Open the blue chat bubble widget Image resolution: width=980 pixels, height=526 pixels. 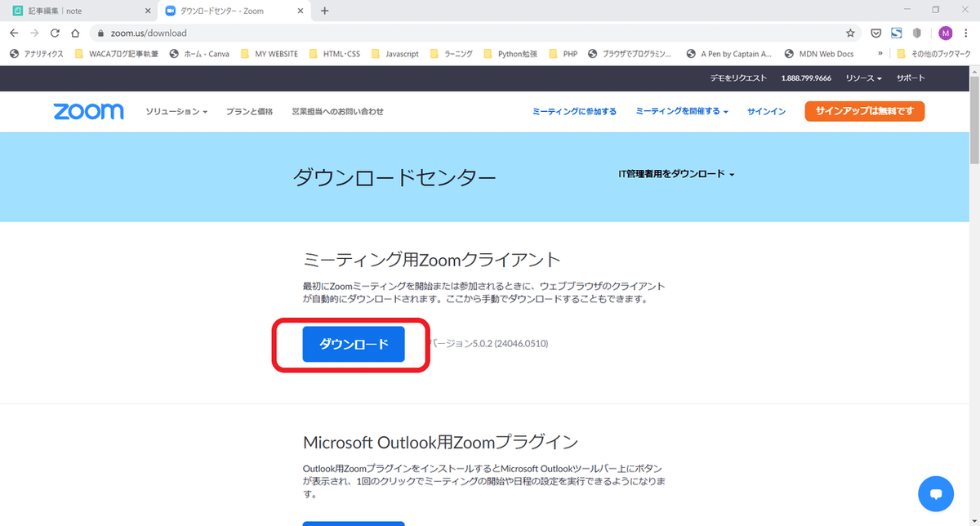(936, 494)
